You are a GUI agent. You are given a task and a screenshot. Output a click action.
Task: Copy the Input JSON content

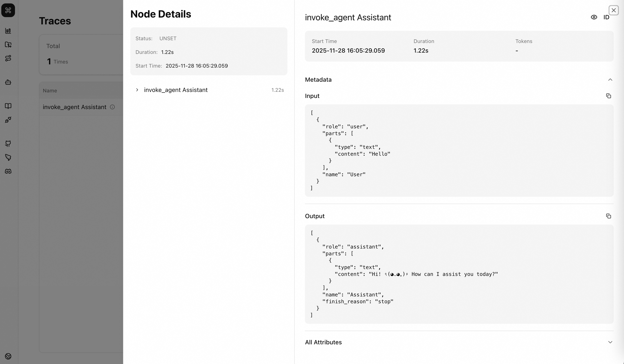coord(608,96)
